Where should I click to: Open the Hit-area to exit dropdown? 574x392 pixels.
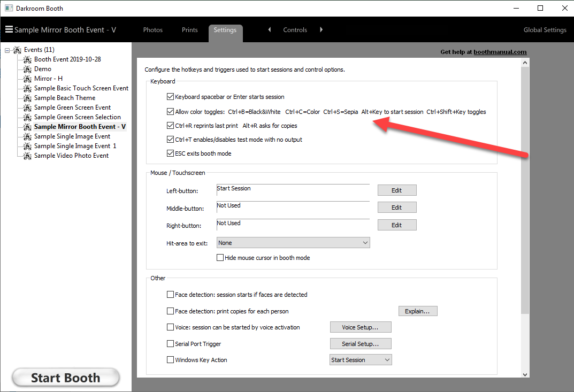[x=293, y=243]
